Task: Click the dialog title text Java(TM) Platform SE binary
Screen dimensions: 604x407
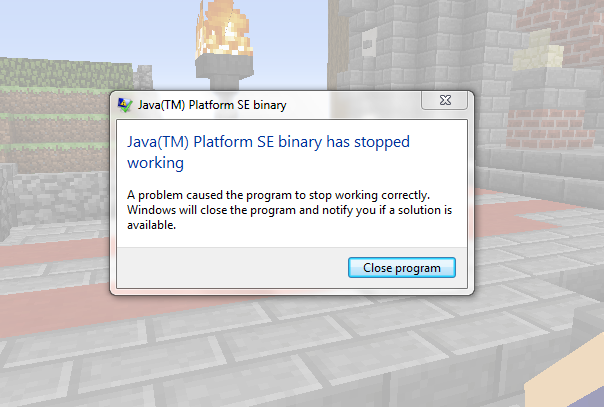Action: click(212, 105)
